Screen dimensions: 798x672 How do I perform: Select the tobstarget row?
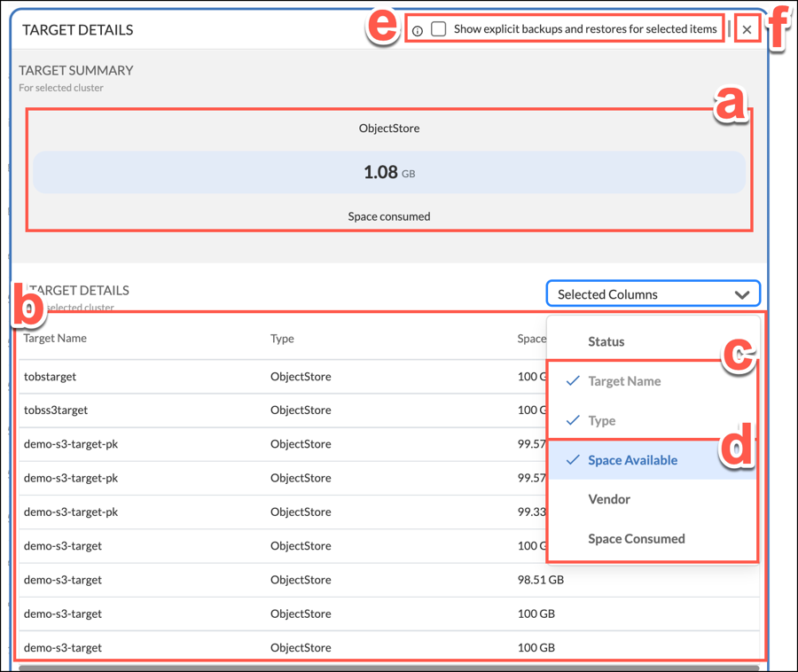click(x=51, y=376)
